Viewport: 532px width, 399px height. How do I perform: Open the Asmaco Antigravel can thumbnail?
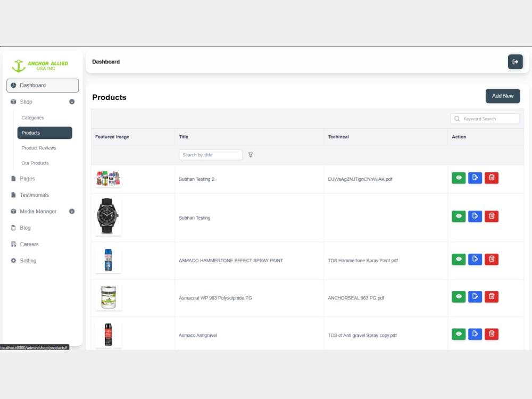108,335
